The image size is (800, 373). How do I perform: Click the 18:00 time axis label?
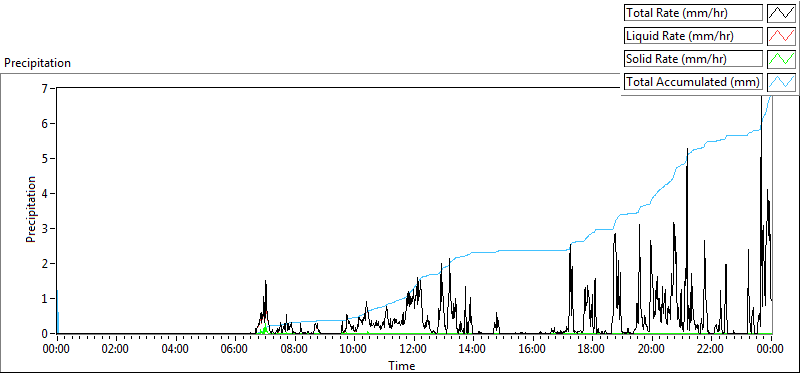[x=592, y=350]
